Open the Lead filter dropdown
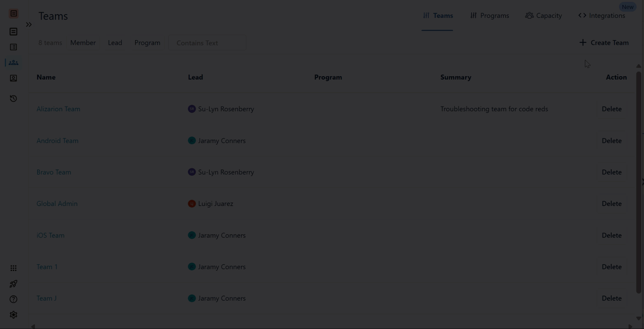This screenshot has width=644, height=329. tap(115, 42)
